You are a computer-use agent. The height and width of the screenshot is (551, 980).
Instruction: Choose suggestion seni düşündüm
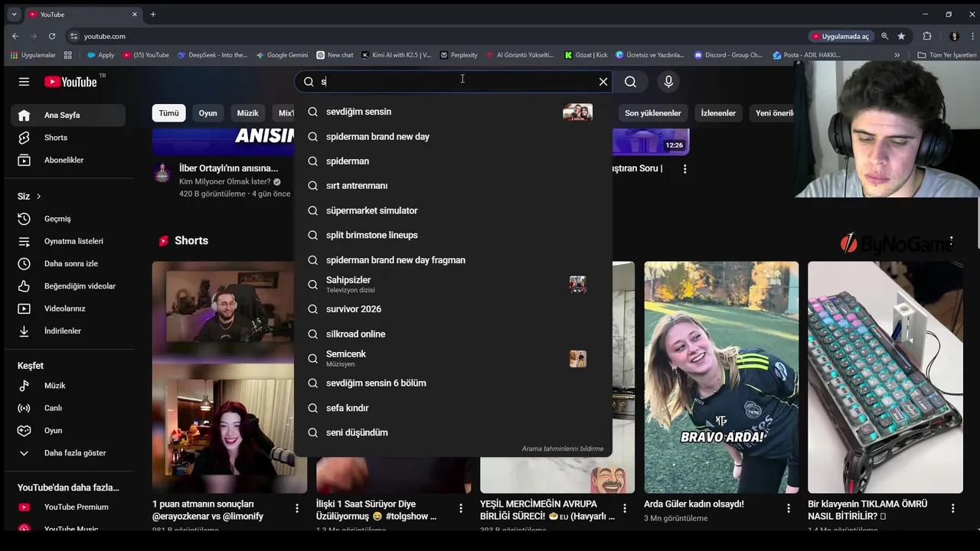pos(453,432)
